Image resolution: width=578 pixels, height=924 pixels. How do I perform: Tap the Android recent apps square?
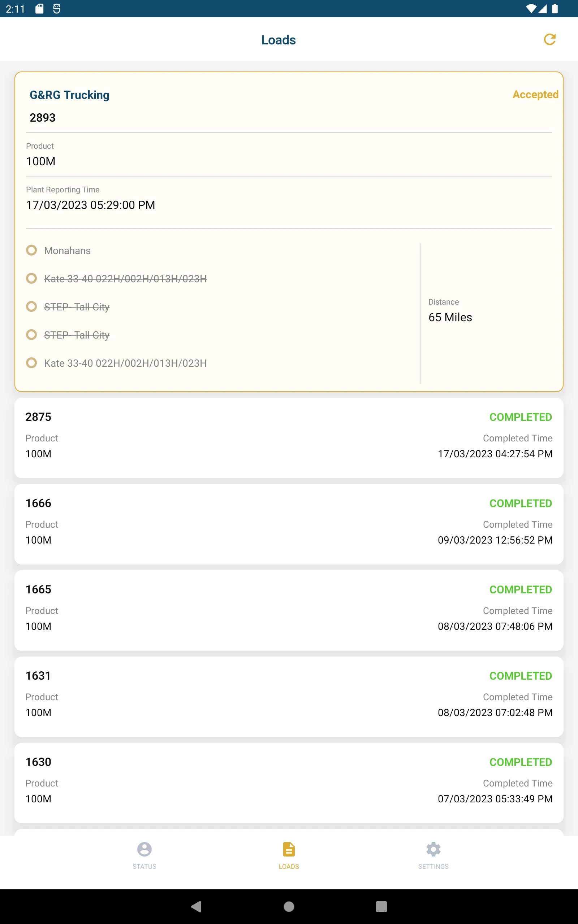[x=381, y=906]
